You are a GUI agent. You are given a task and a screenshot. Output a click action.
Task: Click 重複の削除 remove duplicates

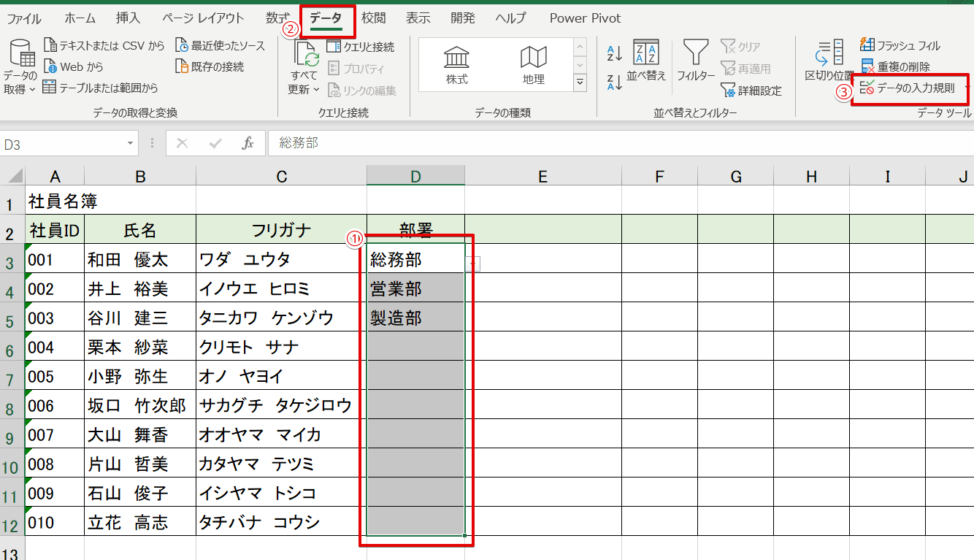pyautogui.click(x=896, y=66)
